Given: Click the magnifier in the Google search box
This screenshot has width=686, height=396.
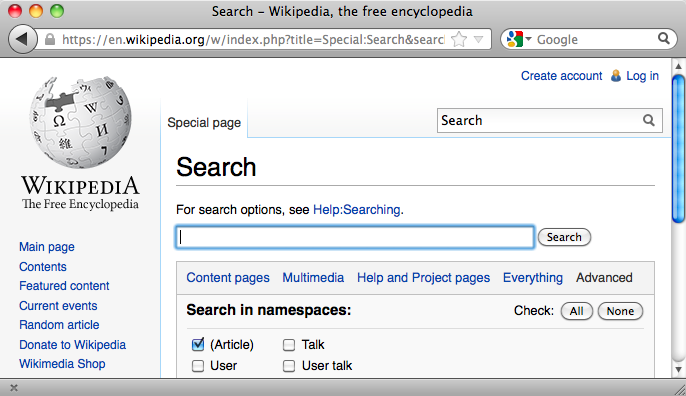Looking at the screenshot, I should [x=664, y=39].
